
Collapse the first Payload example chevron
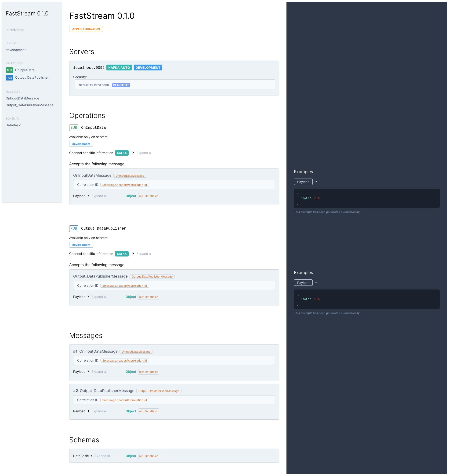pos(316,182)
